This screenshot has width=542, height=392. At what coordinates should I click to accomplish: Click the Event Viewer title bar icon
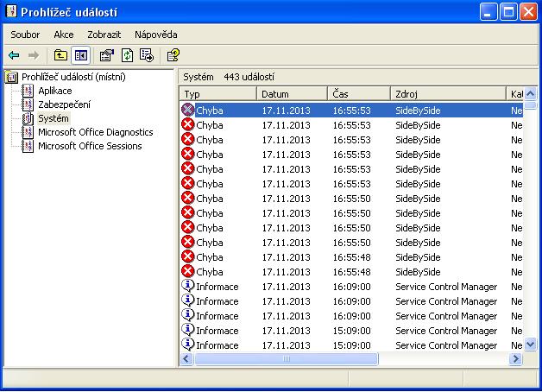pyautogui.click(x=11, y=11)
